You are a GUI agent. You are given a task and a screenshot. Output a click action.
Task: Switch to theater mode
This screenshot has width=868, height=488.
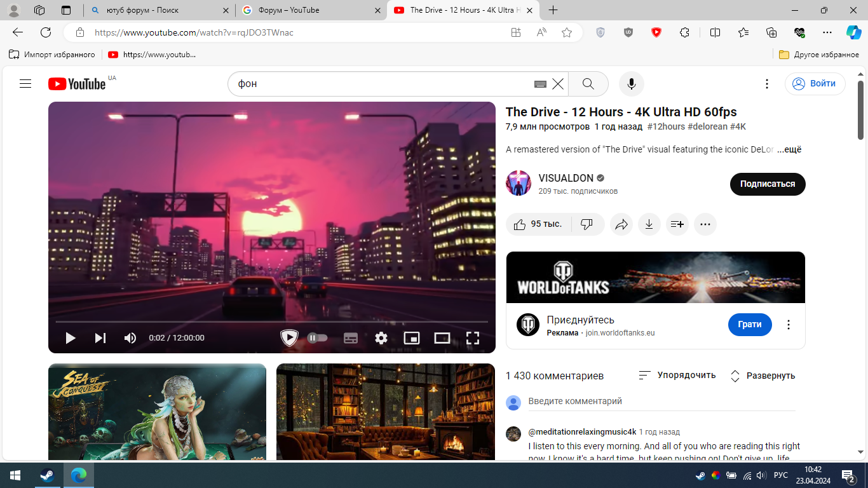tap(442, 338)
